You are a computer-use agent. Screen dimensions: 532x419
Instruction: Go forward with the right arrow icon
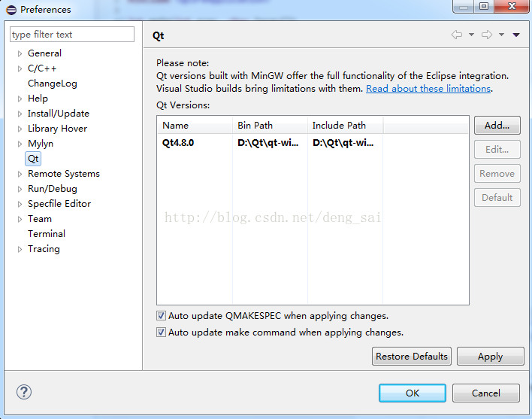click(487, 35)
